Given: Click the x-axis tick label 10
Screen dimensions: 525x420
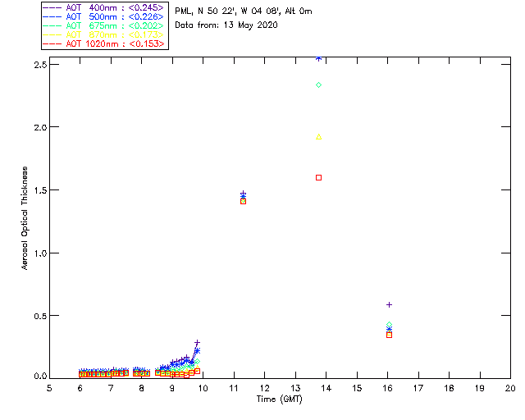Looking at the screenshot, I should pos(203,388).
